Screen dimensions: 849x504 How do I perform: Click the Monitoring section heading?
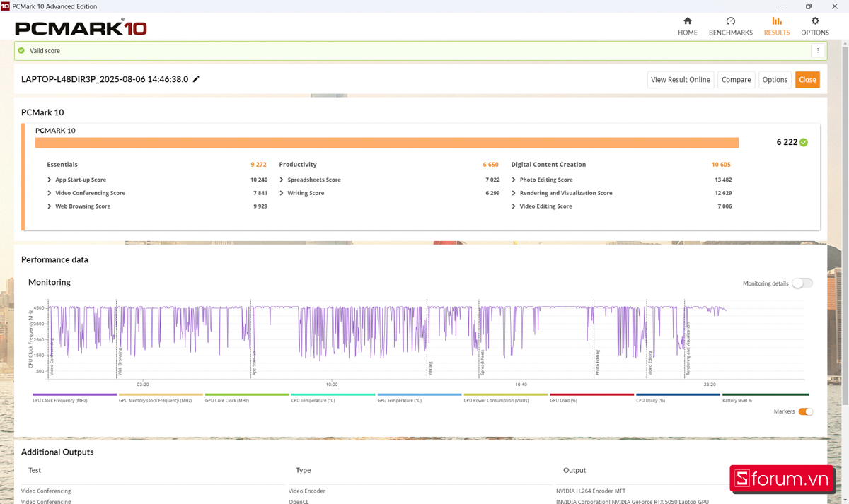click(50, 282)
